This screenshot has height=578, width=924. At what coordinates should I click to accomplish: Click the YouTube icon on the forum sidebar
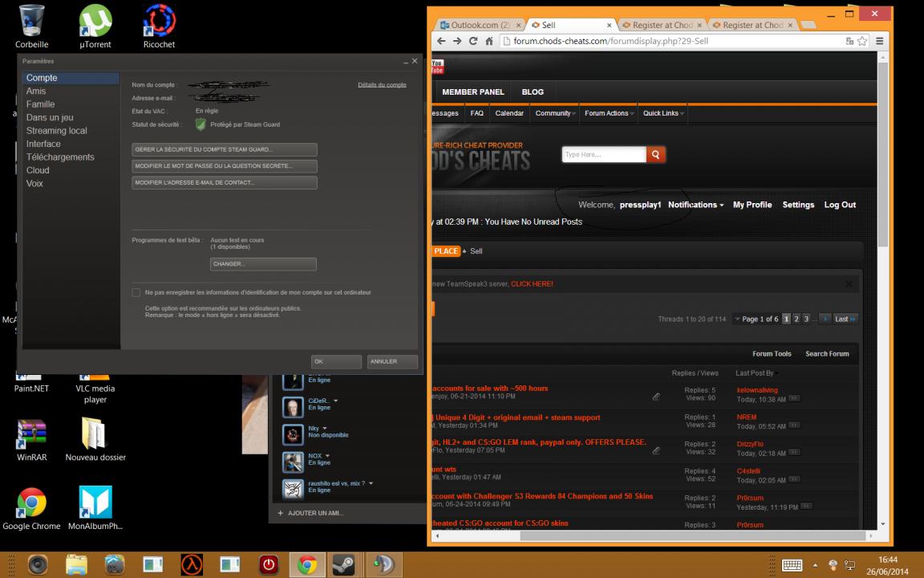pyautogui.click(x=436, y=66)
